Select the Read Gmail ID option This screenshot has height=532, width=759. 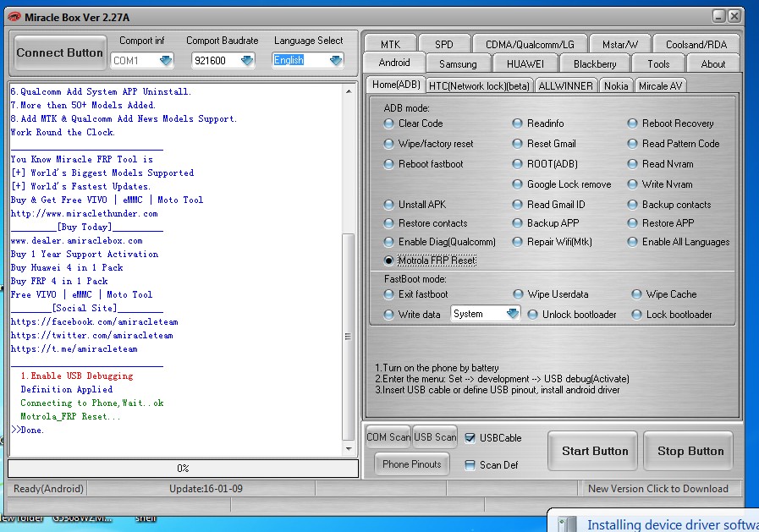point(518,205)
